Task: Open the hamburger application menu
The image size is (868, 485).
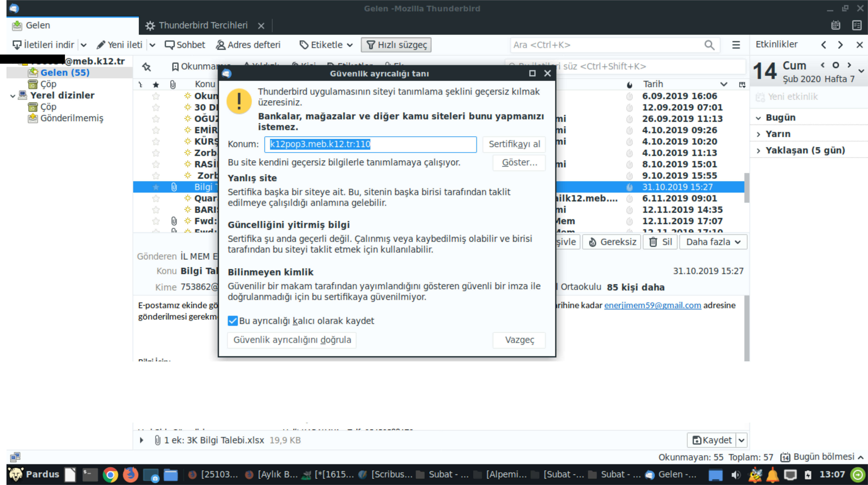Action: (736, 45)
